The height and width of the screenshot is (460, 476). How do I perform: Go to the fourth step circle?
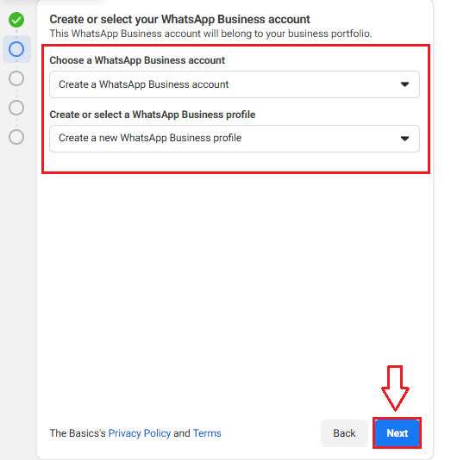click(x=16, y=108)
